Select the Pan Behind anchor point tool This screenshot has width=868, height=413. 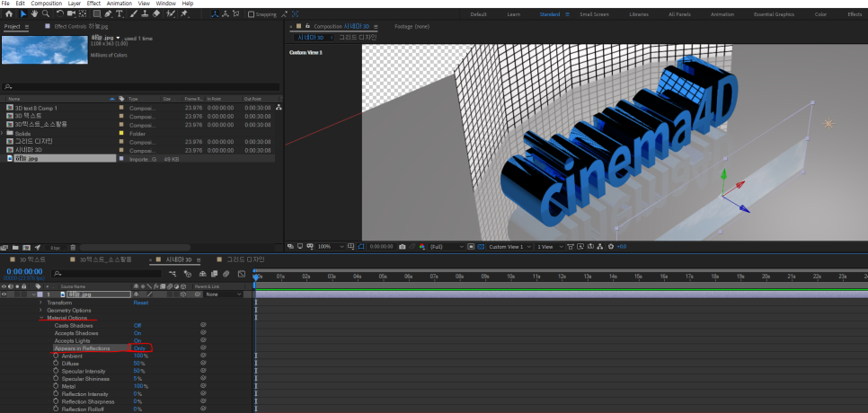pyautogui.click(x=83, y=13)
